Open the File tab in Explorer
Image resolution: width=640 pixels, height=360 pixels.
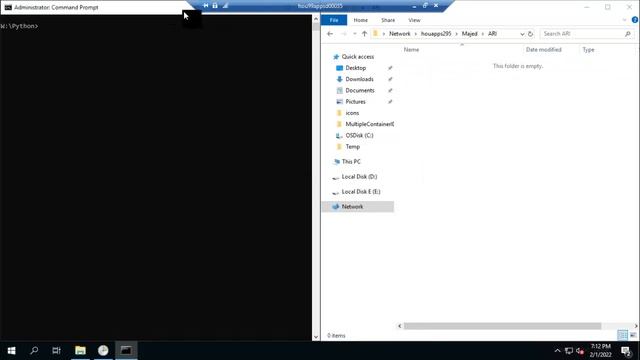(x=334, y=20)
